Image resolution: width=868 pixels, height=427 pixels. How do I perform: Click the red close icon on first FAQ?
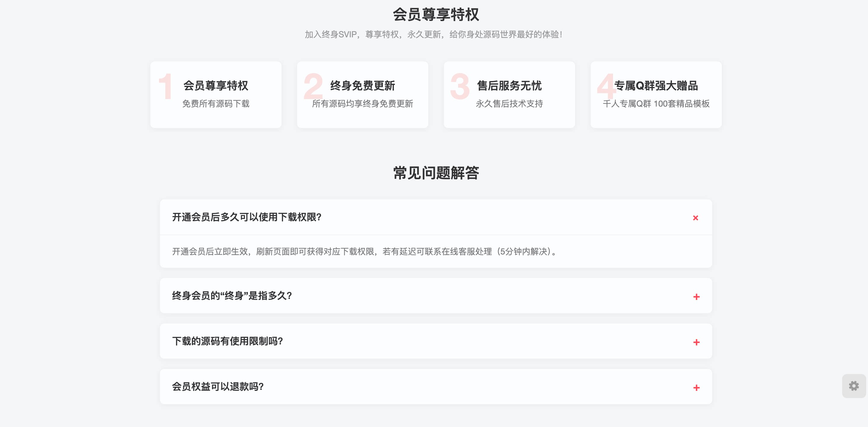pos(696,218)
